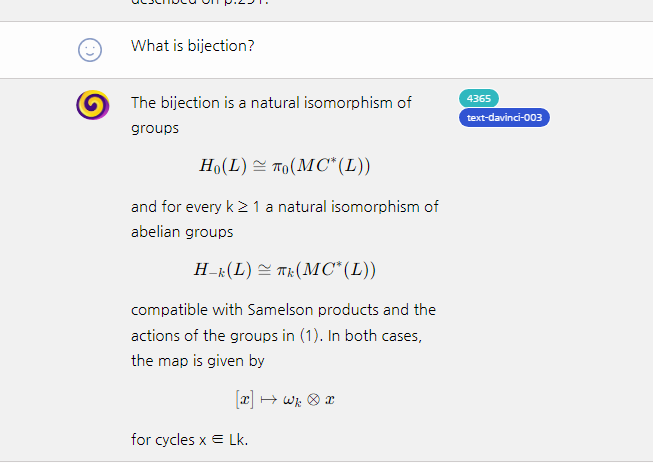Select the H₀(L) isomorphism formula
Image resolution: width=653 pixels, height=463 pixels.
click(285, 165)
